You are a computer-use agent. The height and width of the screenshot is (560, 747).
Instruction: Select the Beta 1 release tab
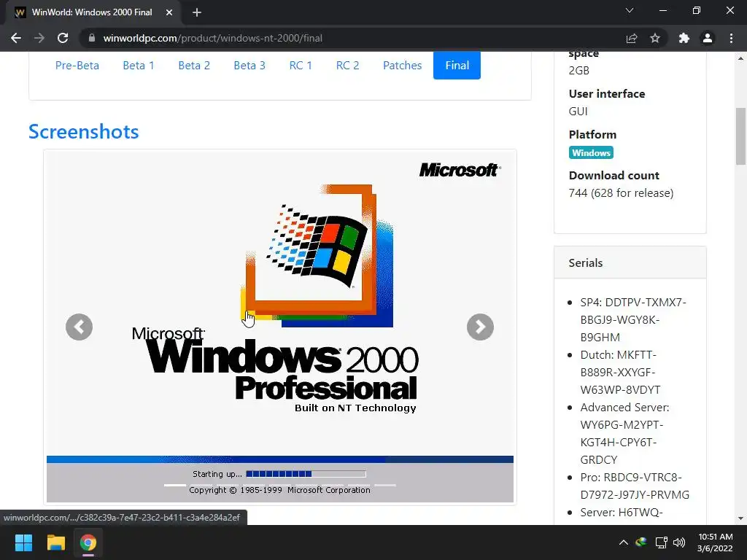pos(139,65)
